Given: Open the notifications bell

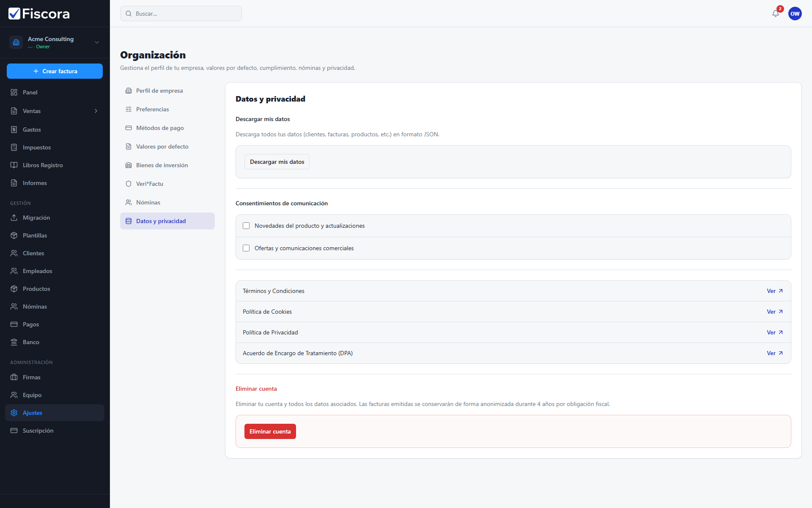Looking at the screenshot, I should point(776,14).
